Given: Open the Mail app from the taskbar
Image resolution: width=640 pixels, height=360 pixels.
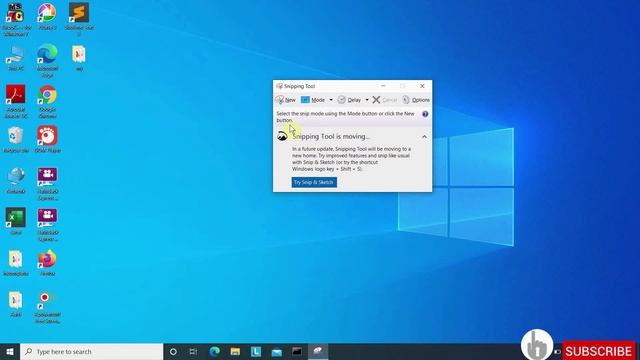Looking at the screenshot, I should click(x=277, y=351).
